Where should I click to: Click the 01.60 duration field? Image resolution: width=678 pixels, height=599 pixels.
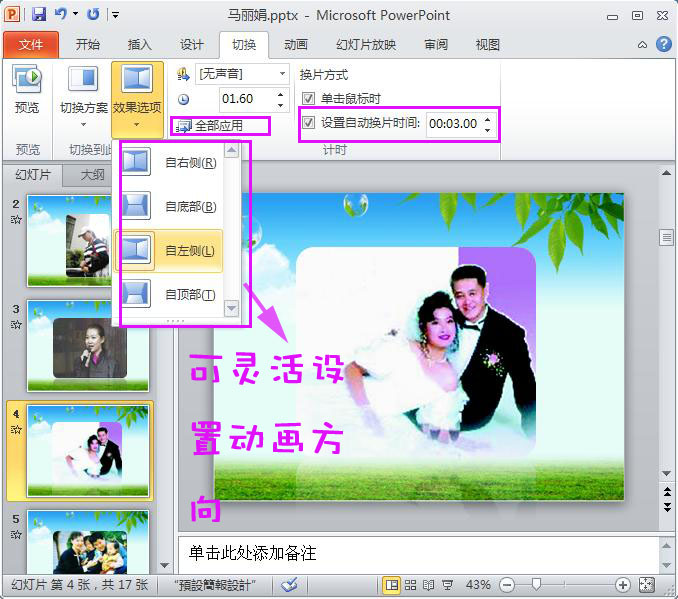click(x=246, y=99)
